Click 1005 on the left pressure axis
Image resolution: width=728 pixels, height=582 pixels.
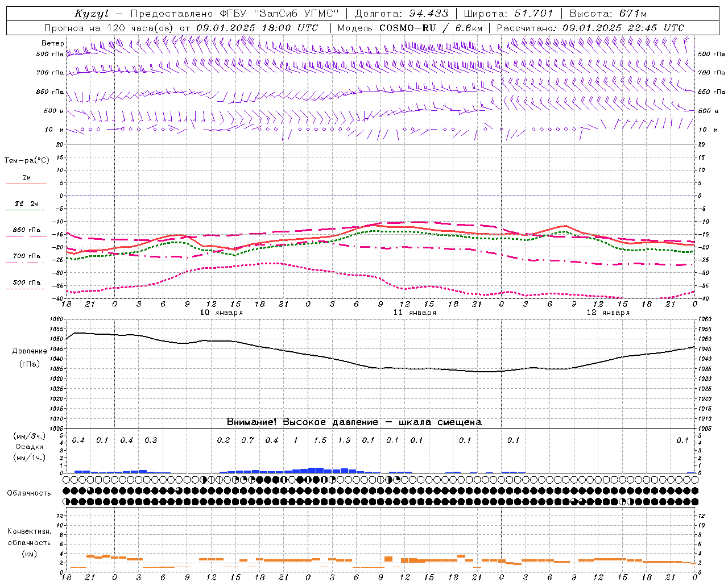[x=57, y=429]
